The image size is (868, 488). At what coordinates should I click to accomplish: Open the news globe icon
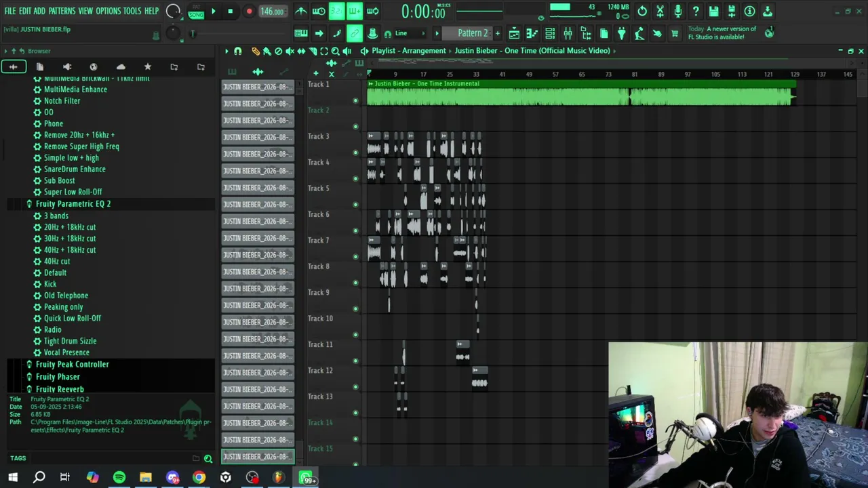[x=769, y=33]
